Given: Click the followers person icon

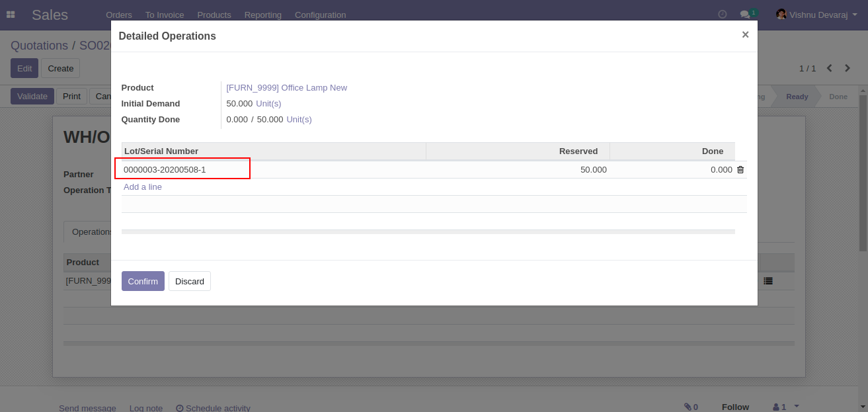Looking at the screenshot, I should click(775, 407).
